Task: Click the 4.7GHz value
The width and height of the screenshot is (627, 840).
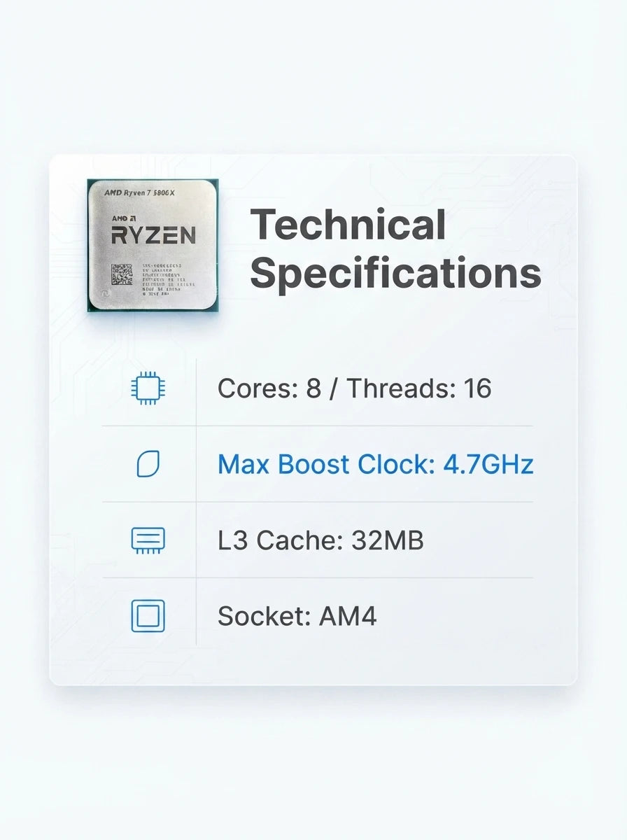Action: pos(489,464)
